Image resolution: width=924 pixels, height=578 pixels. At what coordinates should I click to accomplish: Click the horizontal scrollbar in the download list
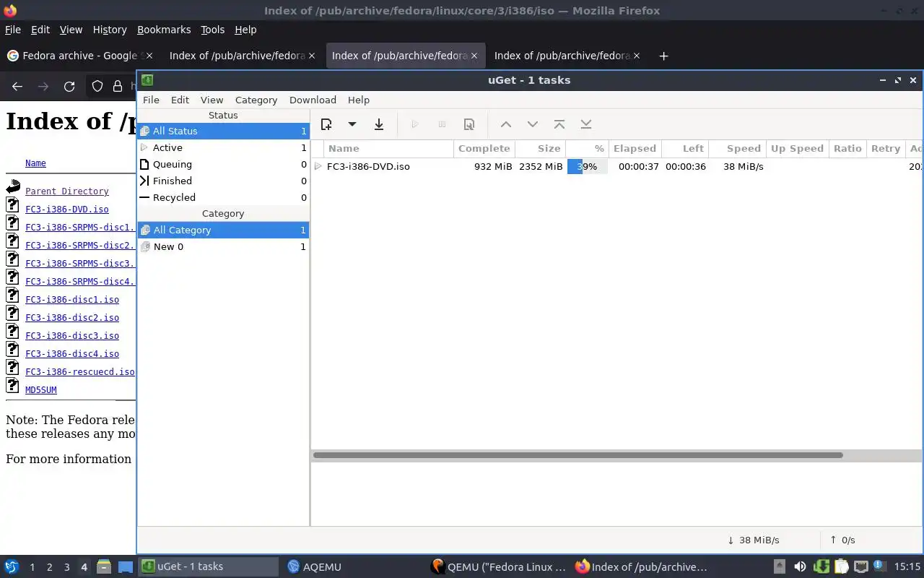pos(577,455)
